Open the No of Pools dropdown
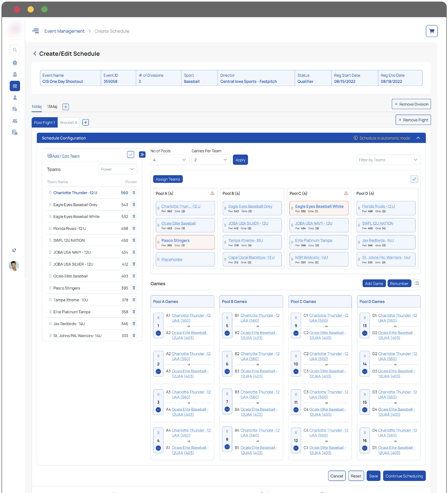Viewport: 448px width, 493px height. (170, 160)
